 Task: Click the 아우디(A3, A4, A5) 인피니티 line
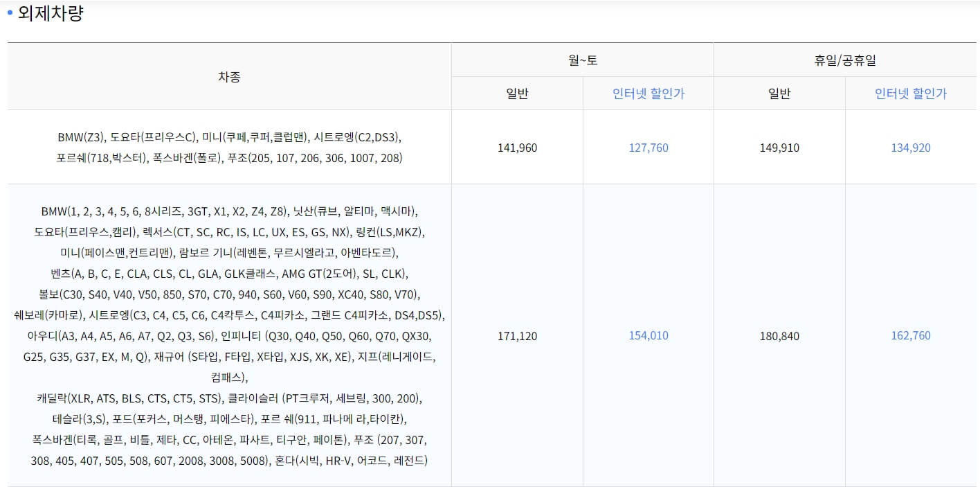coord(229,337)
